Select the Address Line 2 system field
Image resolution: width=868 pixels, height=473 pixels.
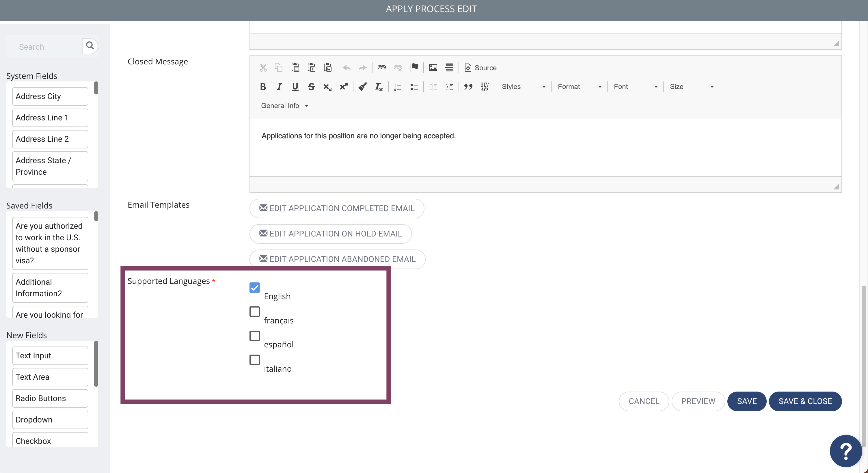click(50, 139)
